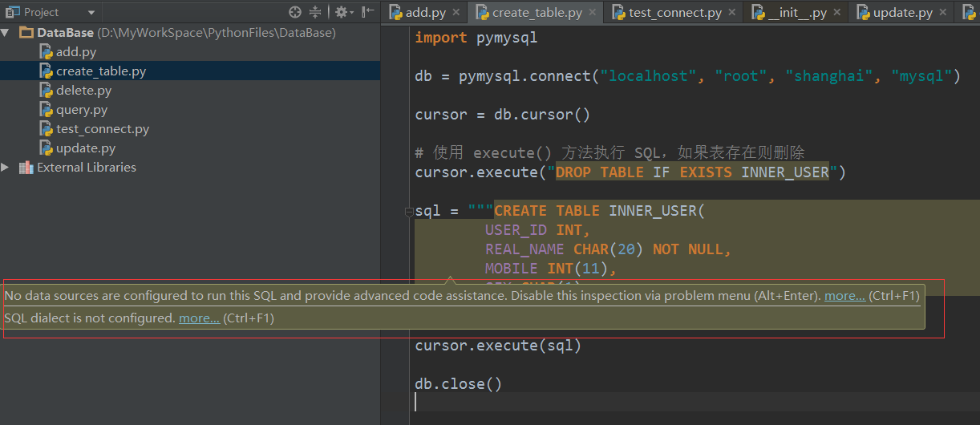Click the 'USER_ID INT,' line
Viewport: 980px width, 425px height.
coord(537,230)
